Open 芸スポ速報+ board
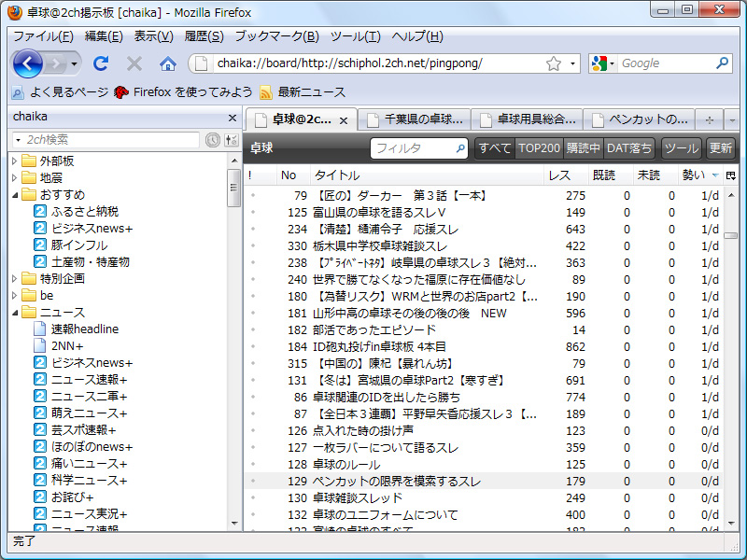Screen dimensions: 747x560 point(75,430)
